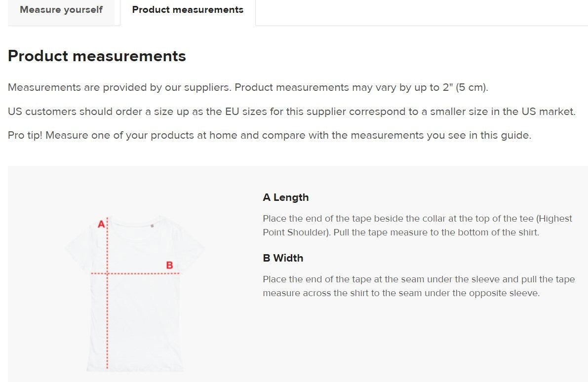Click the B Width description text
The width and height of the screenshot is (588, 382).
418,286
